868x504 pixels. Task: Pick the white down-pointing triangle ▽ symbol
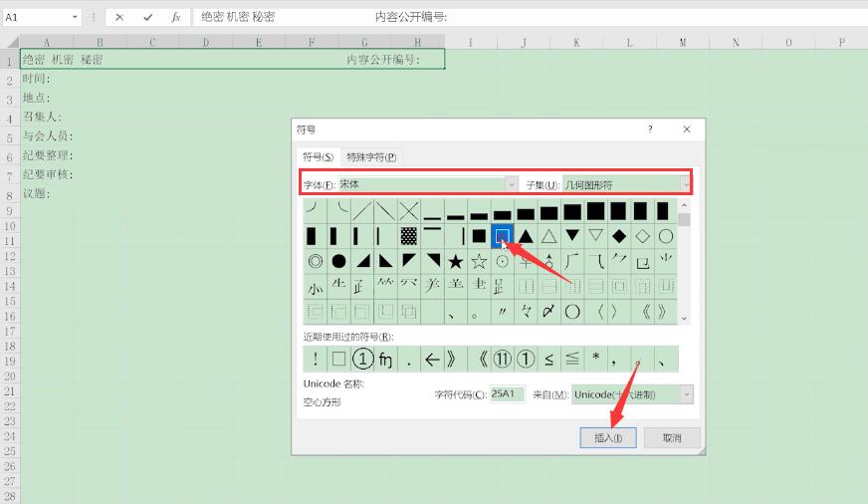tap(595, 236)
